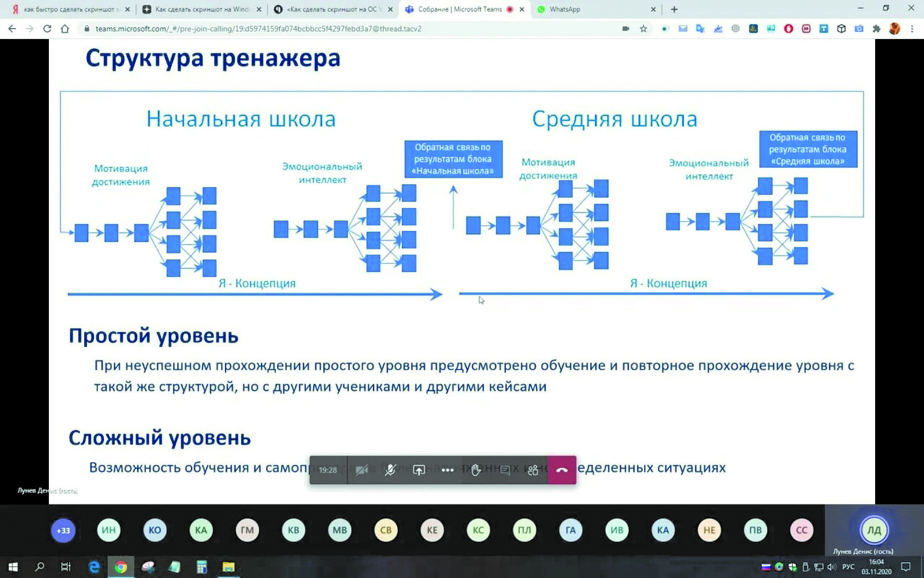Open the Extensions puzzle menu
924x578 pixels.
click(877, 28)
